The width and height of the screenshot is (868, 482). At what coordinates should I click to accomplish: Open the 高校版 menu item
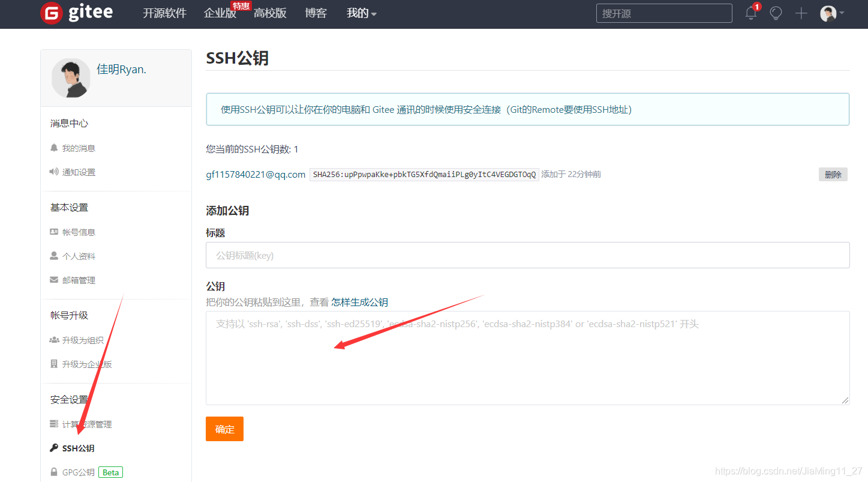(x=270, y=13)
